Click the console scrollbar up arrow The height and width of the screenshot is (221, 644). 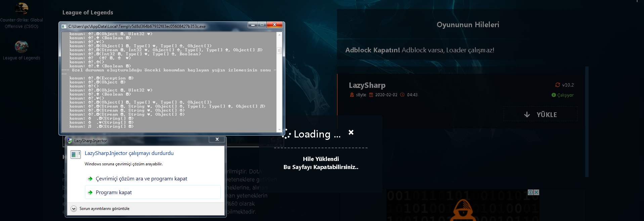279,35
